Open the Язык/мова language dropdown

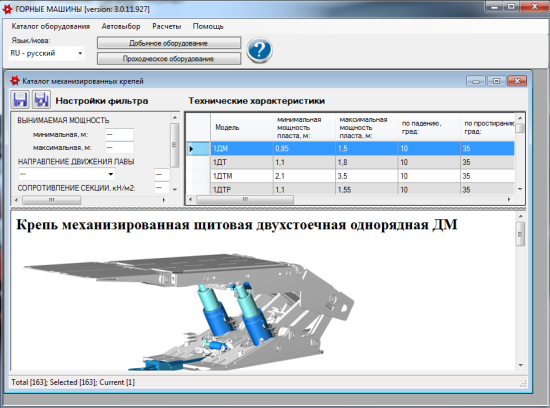coord(47,53)
